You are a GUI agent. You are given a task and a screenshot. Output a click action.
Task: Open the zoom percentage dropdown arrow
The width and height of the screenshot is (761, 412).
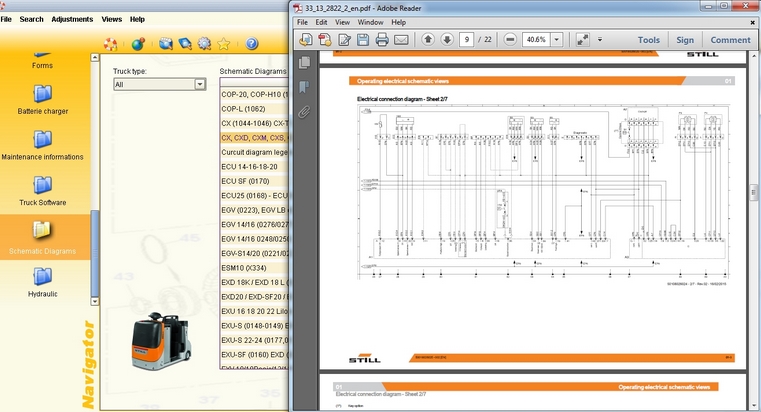coord(557,40)
